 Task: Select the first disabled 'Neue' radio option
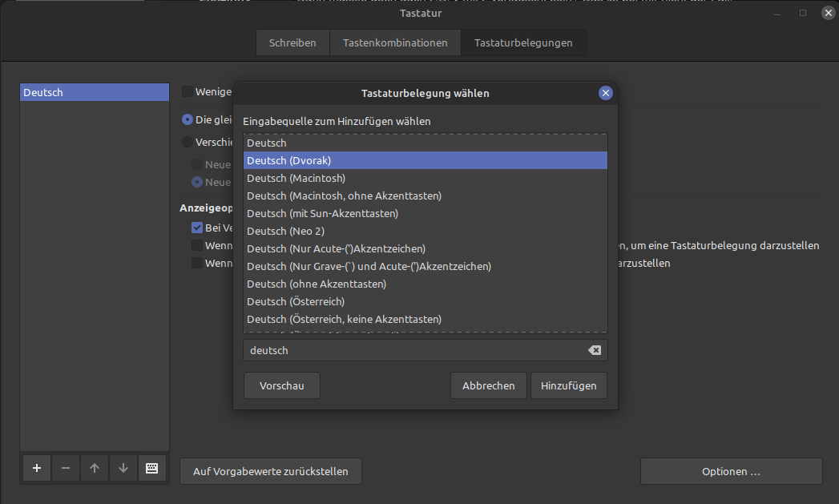[197, 164]
